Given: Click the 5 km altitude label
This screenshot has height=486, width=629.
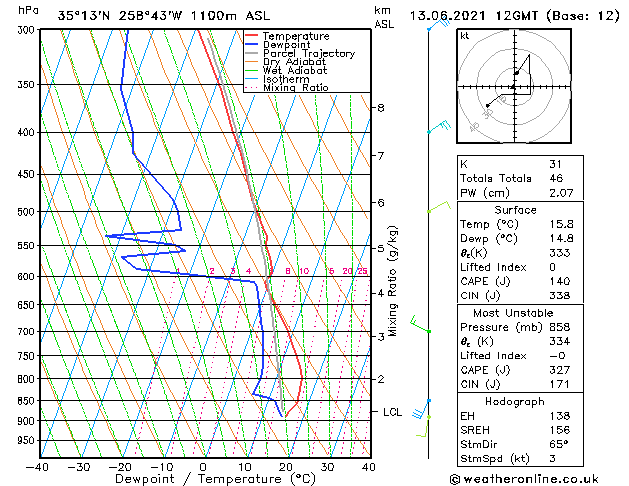Looking at the screenshot, I should click(380, 249).
